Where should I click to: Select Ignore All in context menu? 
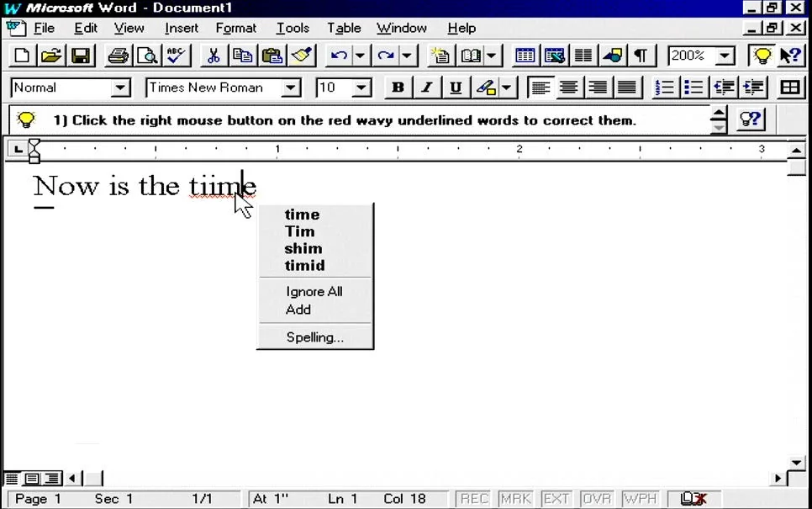point(315,292)
